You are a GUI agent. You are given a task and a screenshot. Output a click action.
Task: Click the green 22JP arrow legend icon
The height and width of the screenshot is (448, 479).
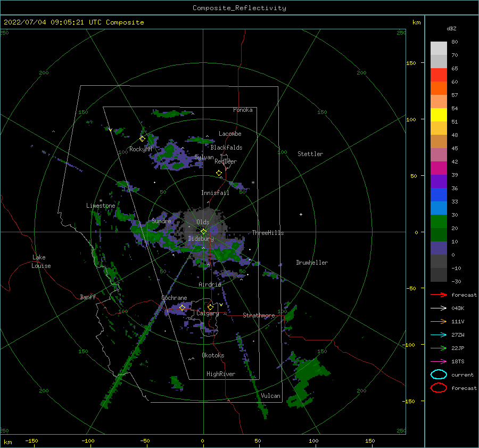pyautogui.click(x=439, y=348)
